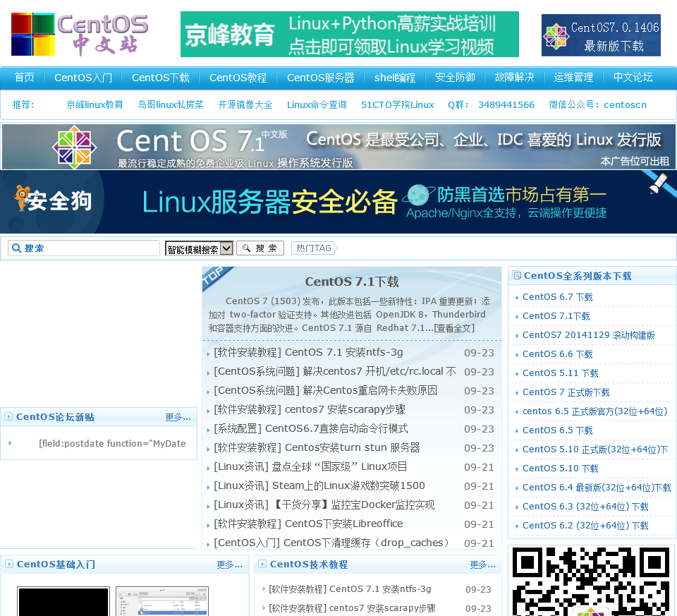The width and height of the screenshot is (677, 616).
Task: Open the 中文论坛 menu item
Action: (x=633, y=78)
